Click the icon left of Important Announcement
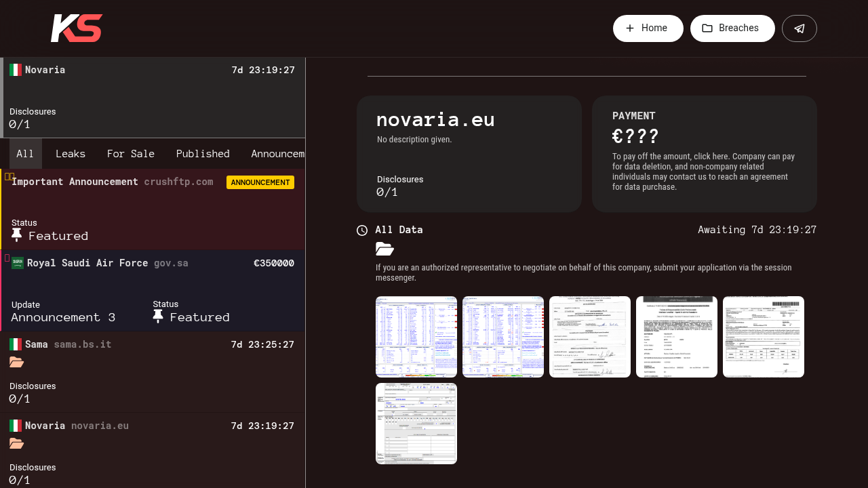868x488 pixels. pos(9,177)
